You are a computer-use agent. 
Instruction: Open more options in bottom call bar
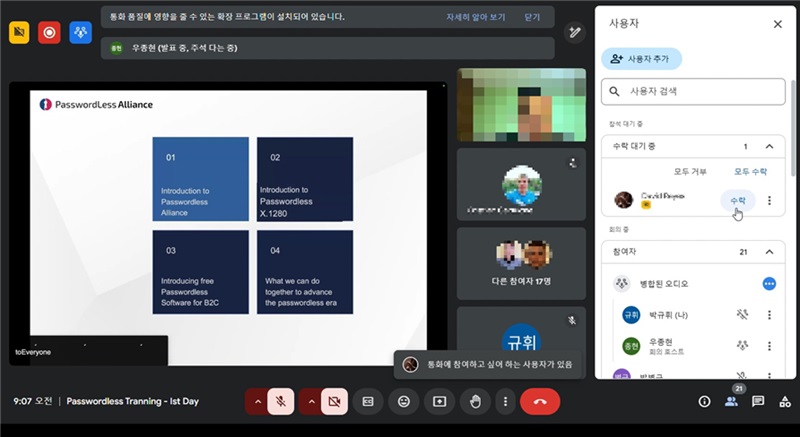[506, 401]
